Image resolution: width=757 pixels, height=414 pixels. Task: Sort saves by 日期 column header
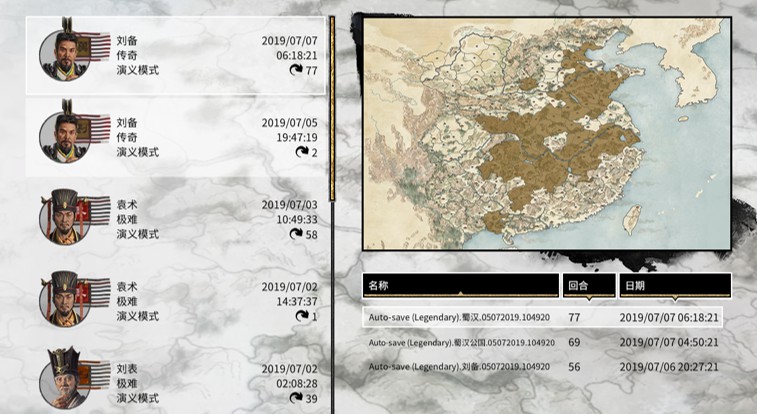click(x=675, y=286)
